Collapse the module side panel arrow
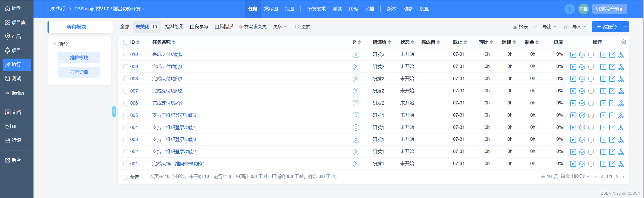 coord(114,111)
